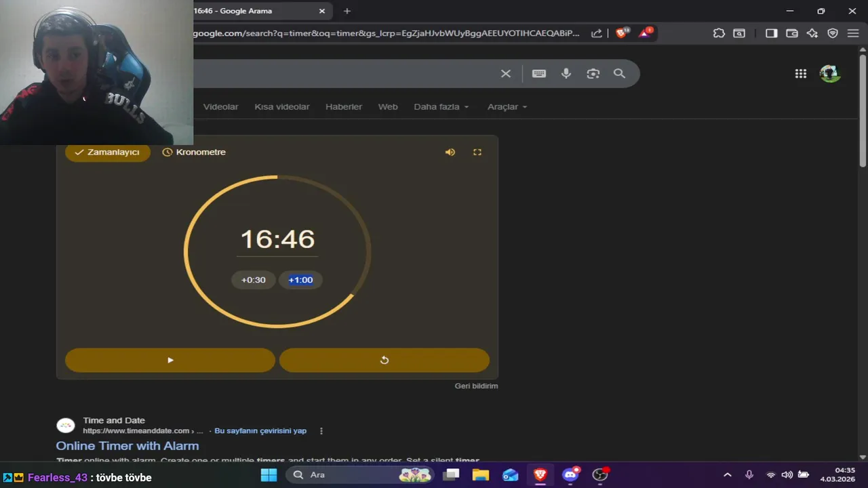This screenshot has height=488, width=868.
Task: Reset the timer with the circular arrow button
Action: [x=384, y=360]
